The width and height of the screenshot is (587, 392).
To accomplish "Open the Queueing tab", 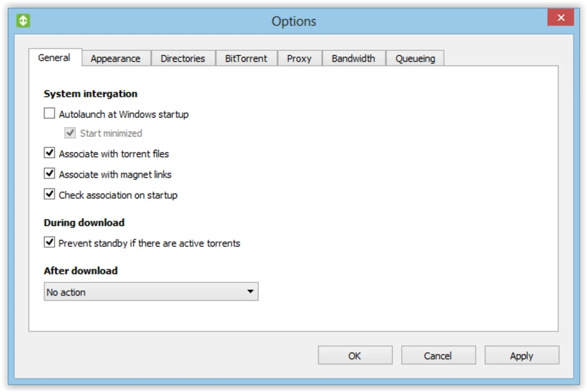I will [x=415, y=58].
